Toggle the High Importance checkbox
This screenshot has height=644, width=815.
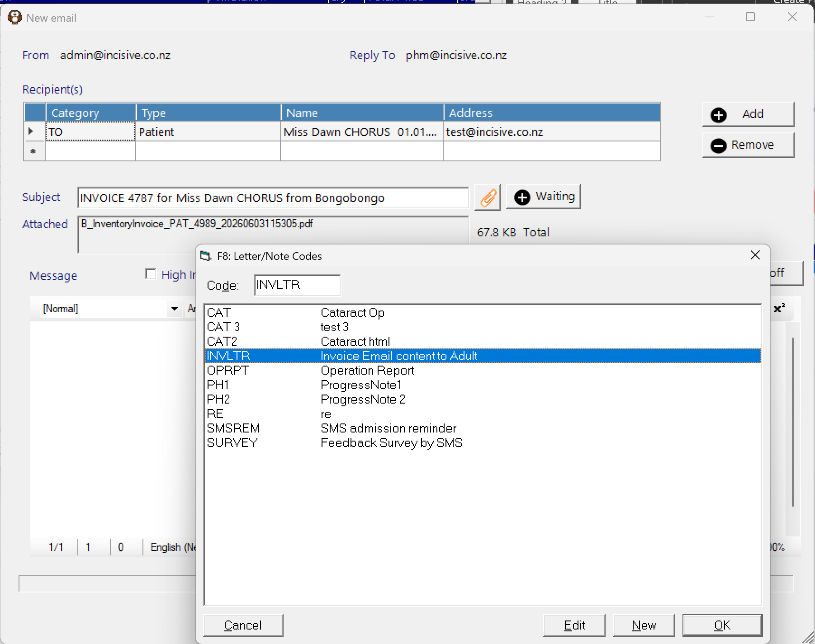[151, 274]
